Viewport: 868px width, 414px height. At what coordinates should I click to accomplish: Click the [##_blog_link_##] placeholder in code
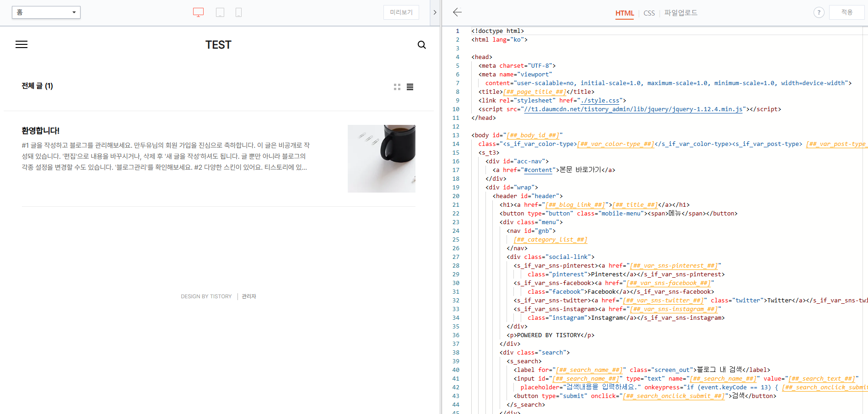tap(575, 205)
